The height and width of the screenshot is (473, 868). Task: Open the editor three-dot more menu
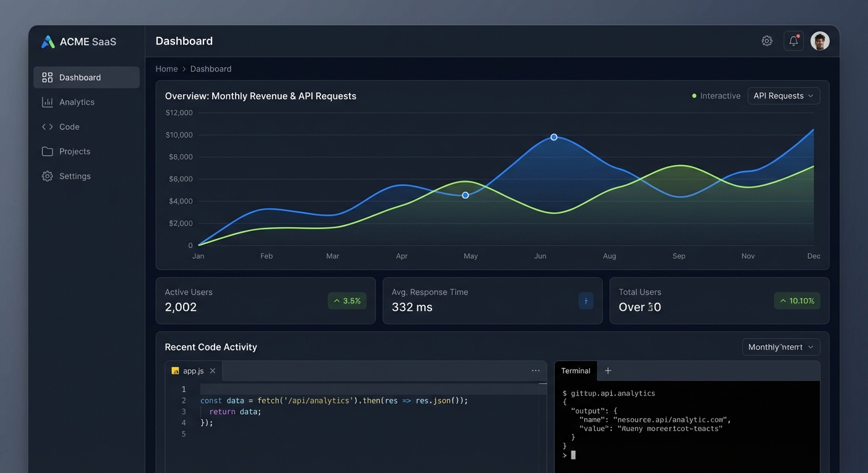point(535,371)
